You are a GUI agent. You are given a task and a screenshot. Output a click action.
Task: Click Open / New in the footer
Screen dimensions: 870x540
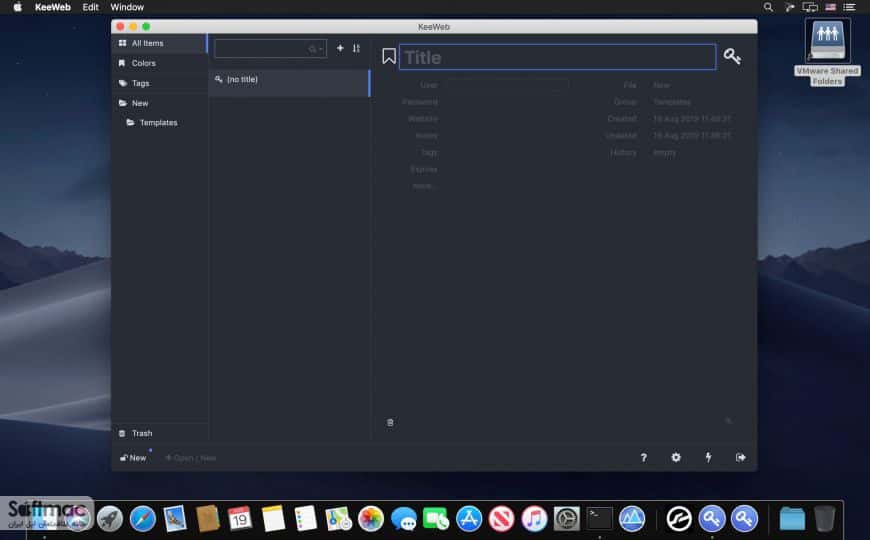click(x=190, y=458)
